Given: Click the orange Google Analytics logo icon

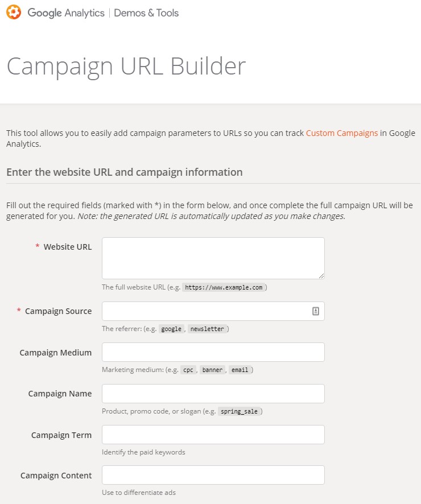Looking at the screenshot, I should (14, 13).
